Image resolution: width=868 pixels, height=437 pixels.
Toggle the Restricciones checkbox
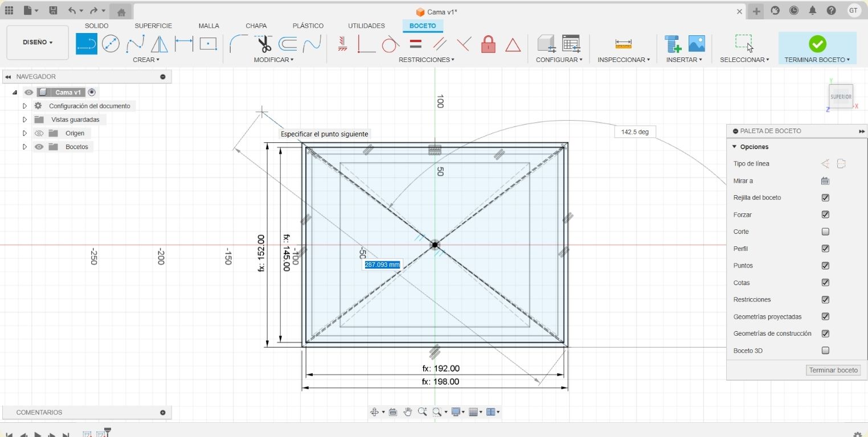(825, 300)
